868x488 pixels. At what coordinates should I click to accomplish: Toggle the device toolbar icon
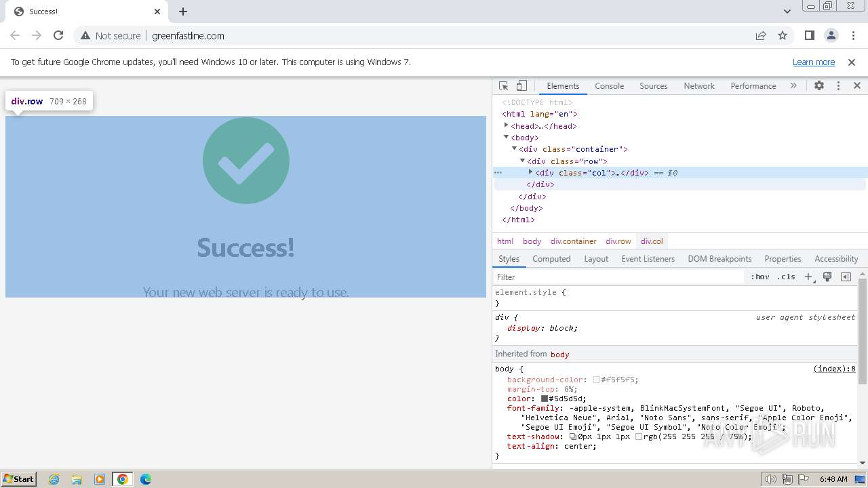click(x=521, y=86)
